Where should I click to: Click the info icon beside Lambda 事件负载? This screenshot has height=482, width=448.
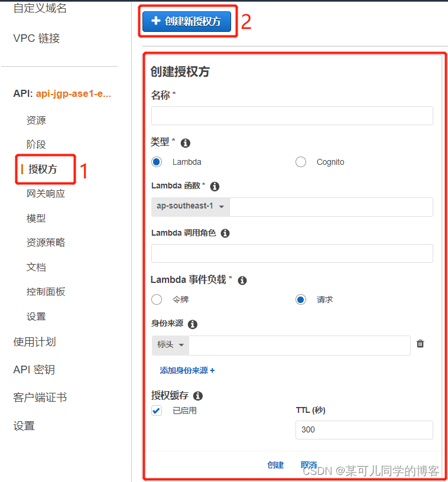(242, 281)
